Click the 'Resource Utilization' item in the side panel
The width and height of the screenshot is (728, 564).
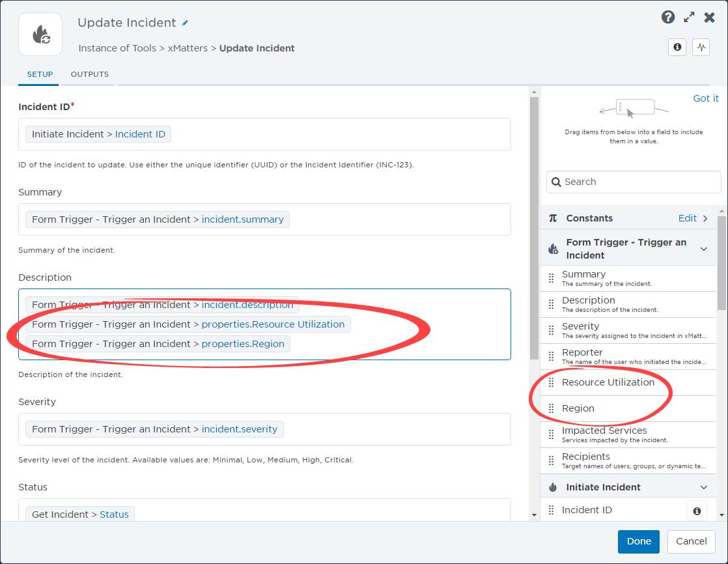click(x=628, y=382)
